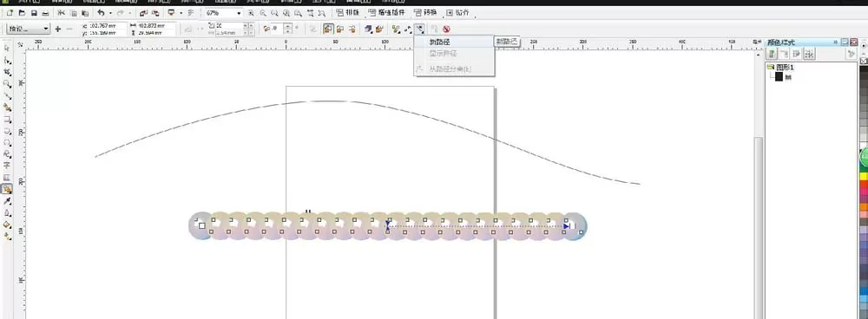Create a new document from toolbar

point(10,13)
